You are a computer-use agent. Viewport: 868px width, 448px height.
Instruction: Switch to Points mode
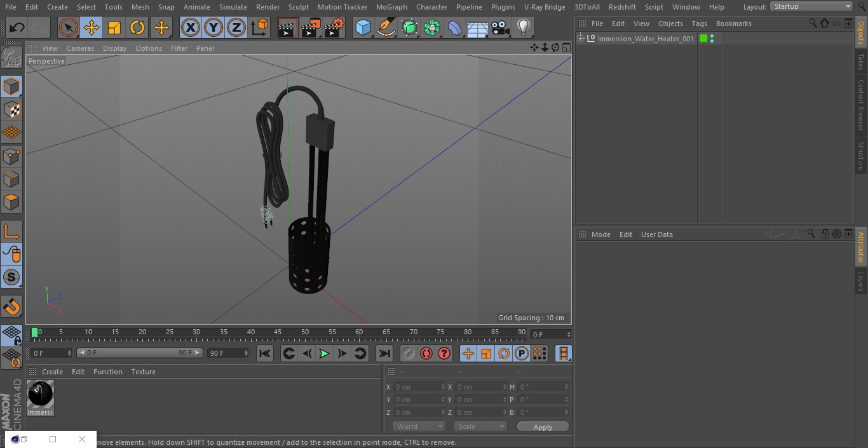pos(11,156)
